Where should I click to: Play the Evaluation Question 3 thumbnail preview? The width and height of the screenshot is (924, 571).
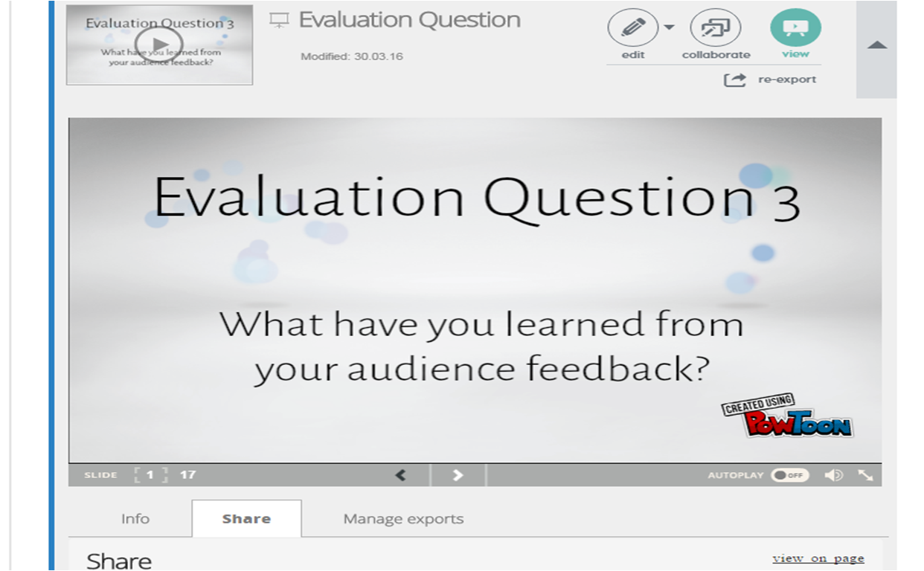point(159,43)
